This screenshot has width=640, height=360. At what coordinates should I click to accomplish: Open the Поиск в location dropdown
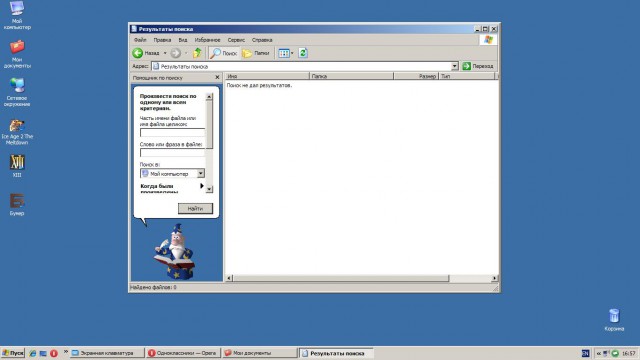click(x=200, y=173)
